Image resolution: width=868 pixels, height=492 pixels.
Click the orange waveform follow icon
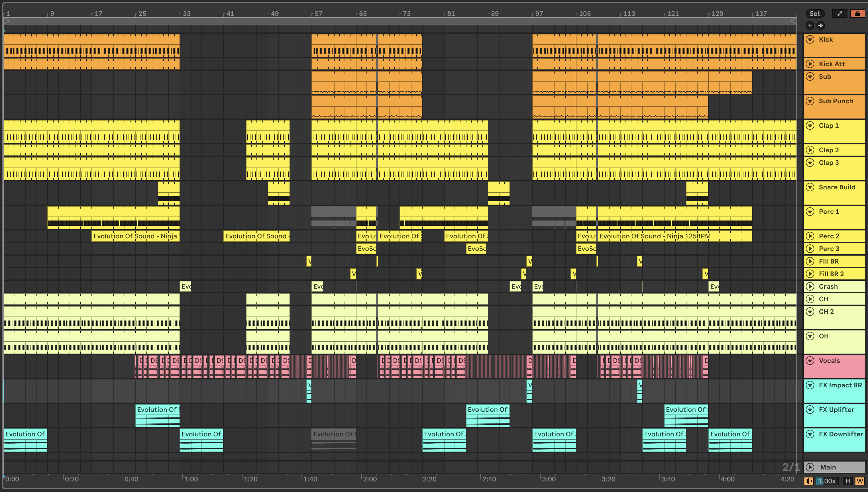[x=808, y=481]
